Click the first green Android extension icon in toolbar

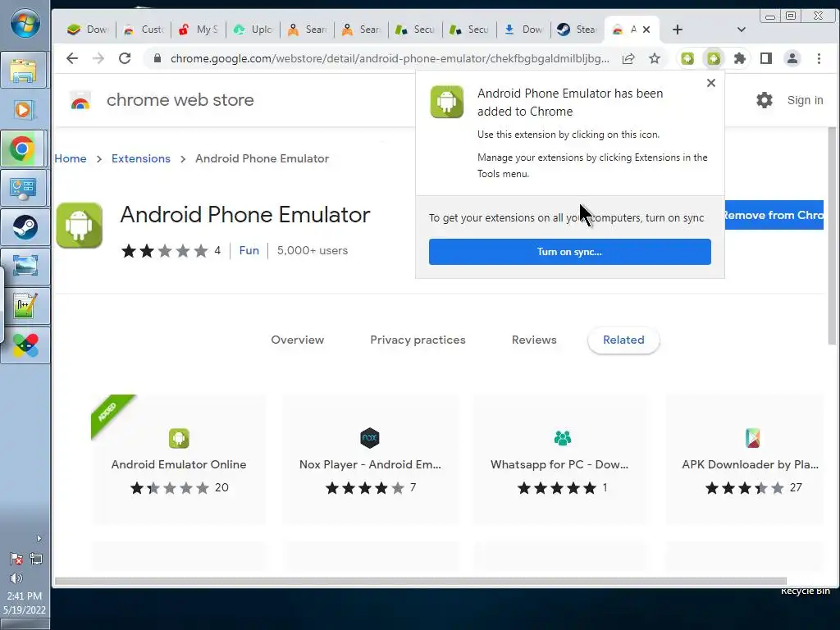click(687, 58)
